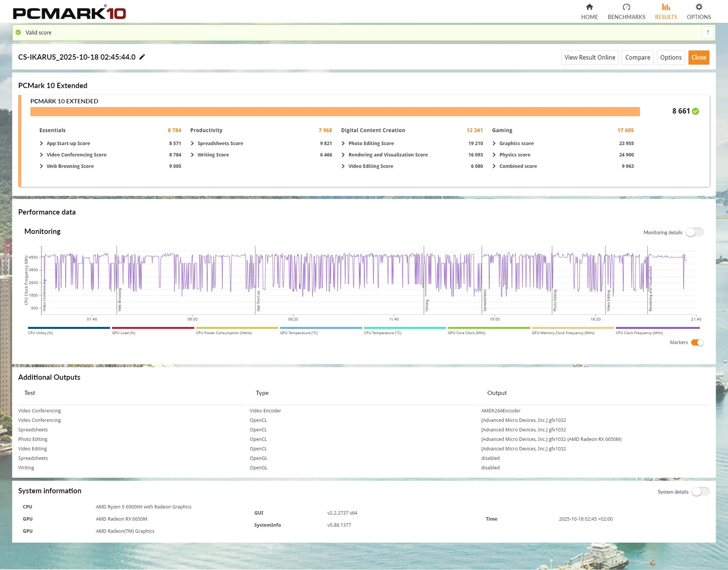Open the Options gear icon

point(698,7)
